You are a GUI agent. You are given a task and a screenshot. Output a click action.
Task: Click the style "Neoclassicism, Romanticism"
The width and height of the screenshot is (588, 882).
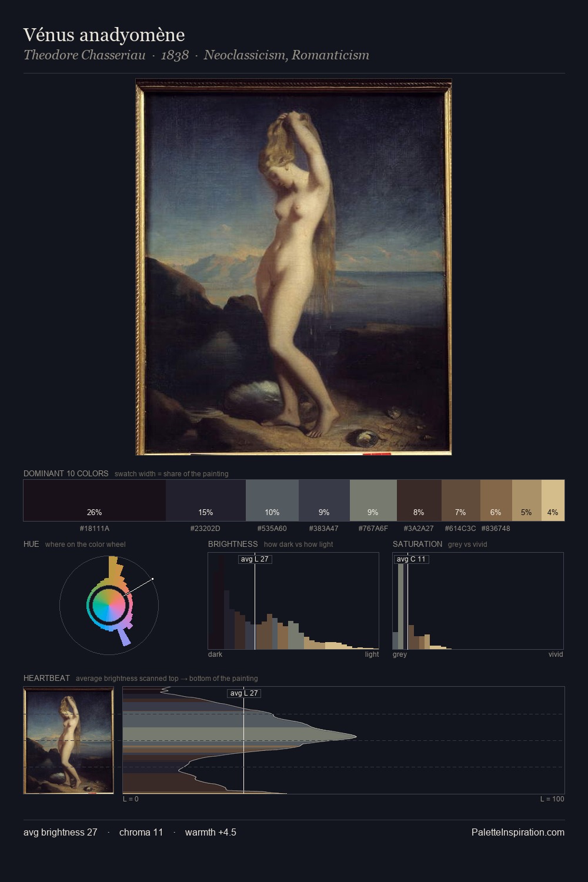[286, 55]
